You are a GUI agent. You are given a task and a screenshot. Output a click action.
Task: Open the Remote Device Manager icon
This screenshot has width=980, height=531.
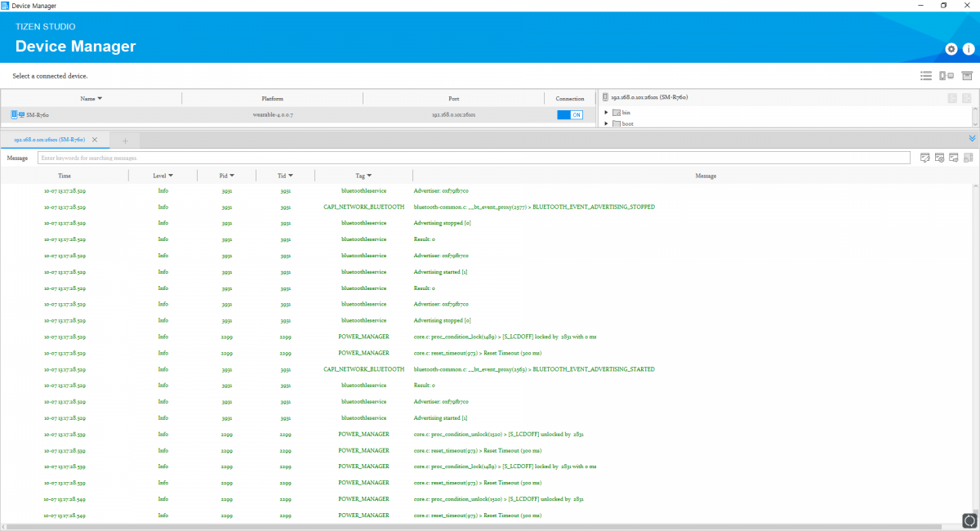tap(946, 76)
